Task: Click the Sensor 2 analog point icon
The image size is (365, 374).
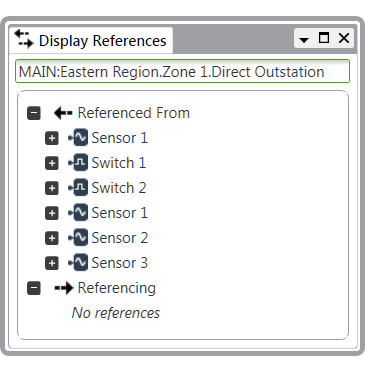Action: (78, 238)
